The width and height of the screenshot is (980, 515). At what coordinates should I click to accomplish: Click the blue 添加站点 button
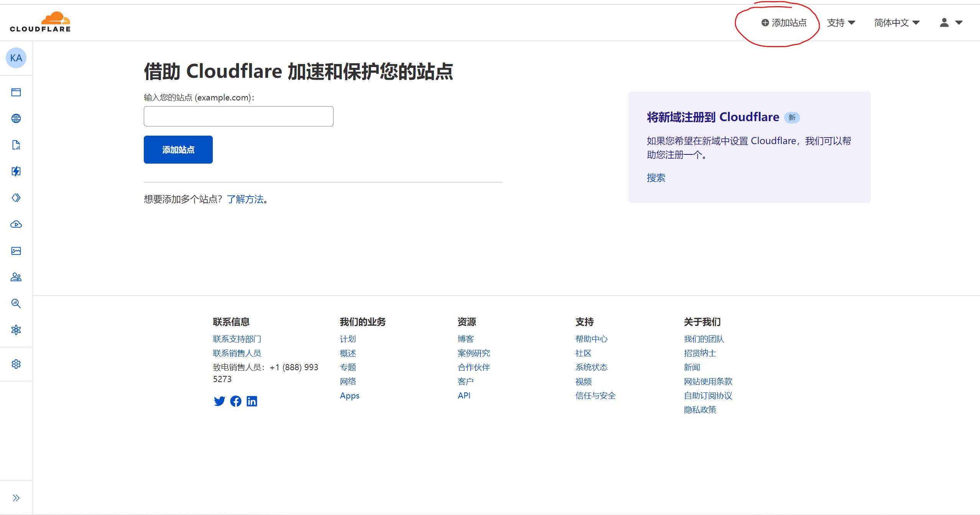point(178,149)
